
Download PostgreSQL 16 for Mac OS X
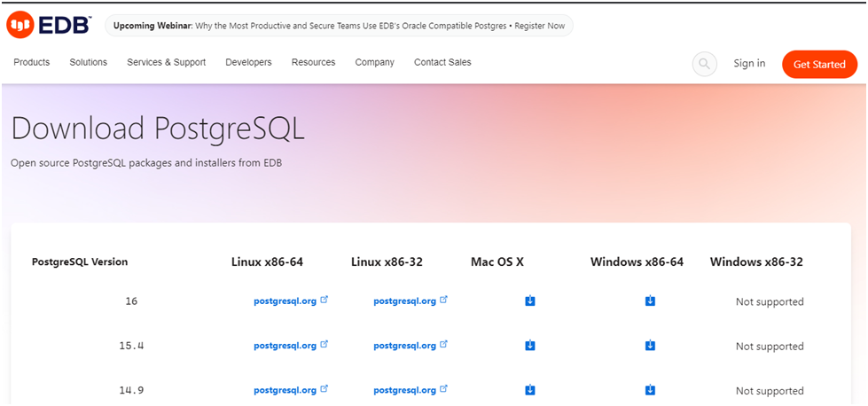coord(530,301)
